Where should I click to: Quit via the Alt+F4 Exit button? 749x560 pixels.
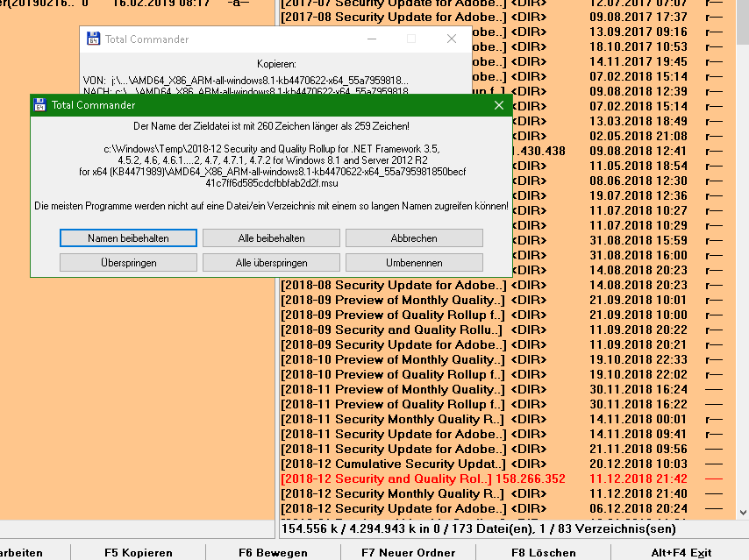tap(681, 552)
